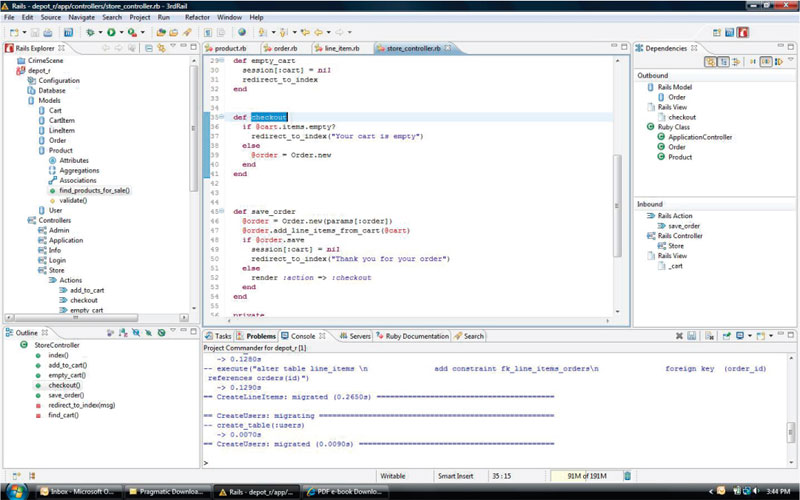Switch to the Problems tab
This screenshot has height=500, width=800.
[257, 336]
